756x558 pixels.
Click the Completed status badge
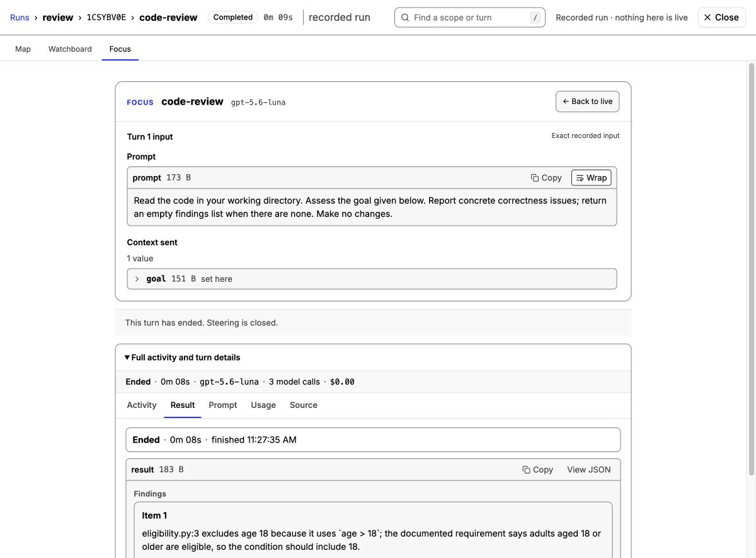pyautogui.click(x=232, y=18)
